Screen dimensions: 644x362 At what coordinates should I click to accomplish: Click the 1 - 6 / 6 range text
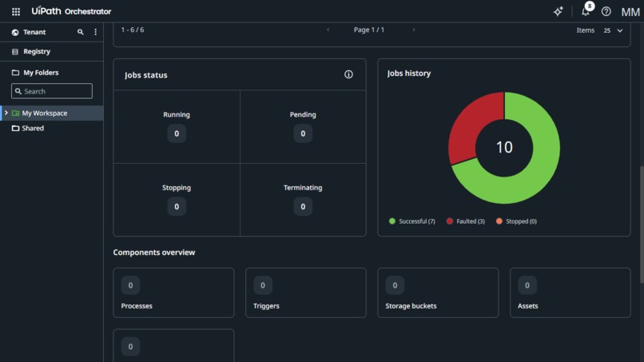coord(133,30)
